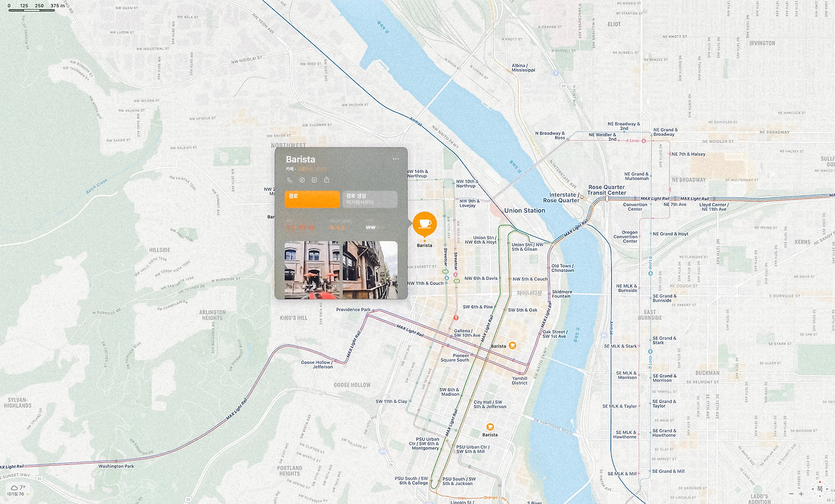Image resolution: width=835 pixels, height=504 pixels.
Task: Select the Washington Park station label
Action: (116, 466)
